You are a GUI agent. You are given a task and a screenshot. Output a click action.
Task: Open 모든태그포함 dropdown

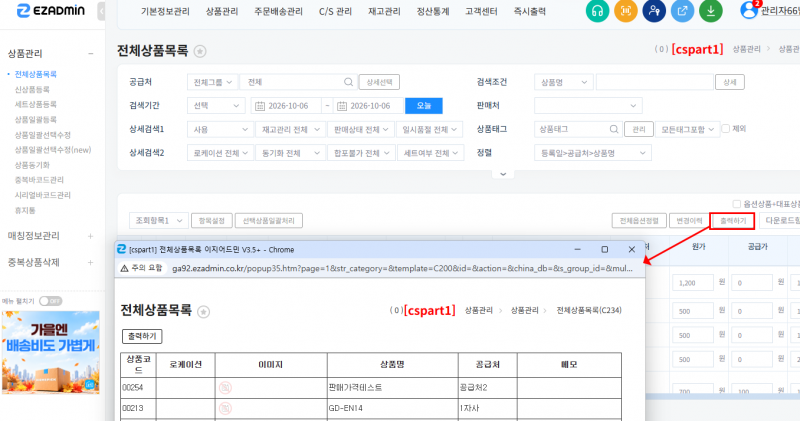click(x=687, y=130)
